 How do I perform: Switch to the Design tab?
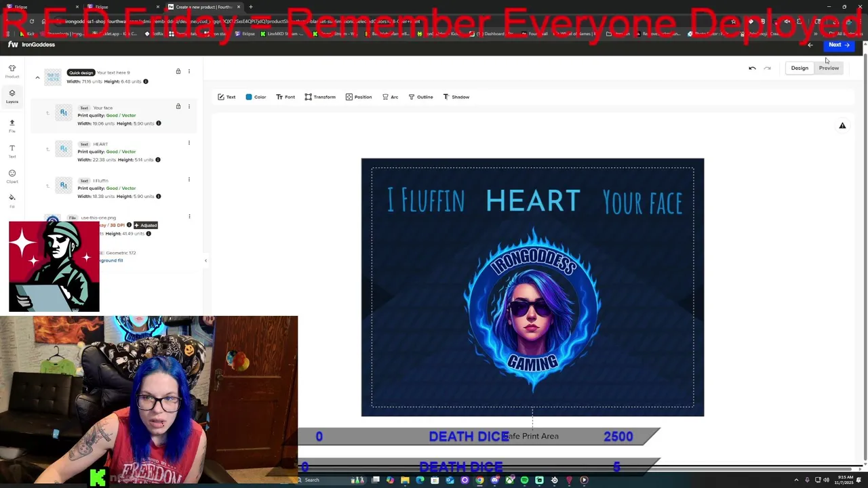pos(800,68)
